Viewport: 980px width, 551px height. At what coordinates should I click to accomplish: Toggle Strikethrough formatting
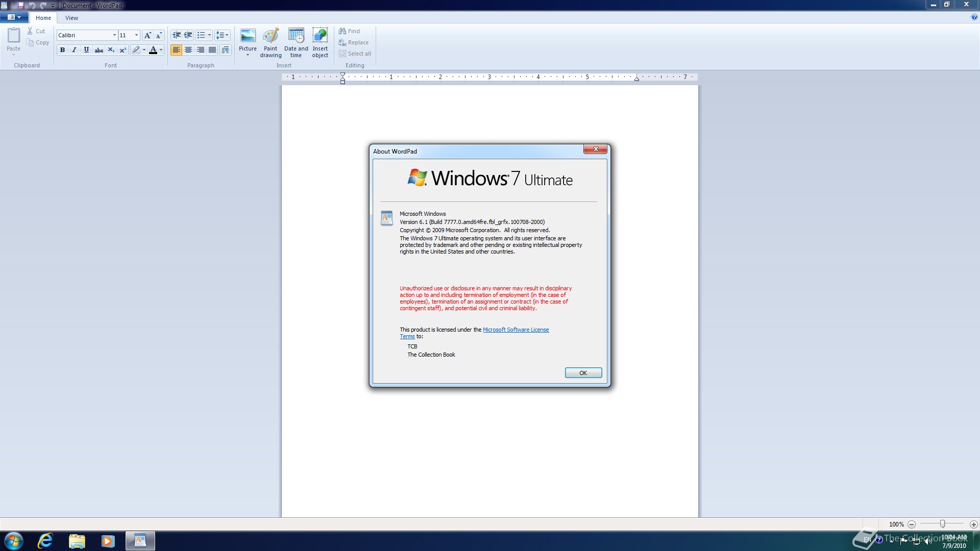click(99, 50)
